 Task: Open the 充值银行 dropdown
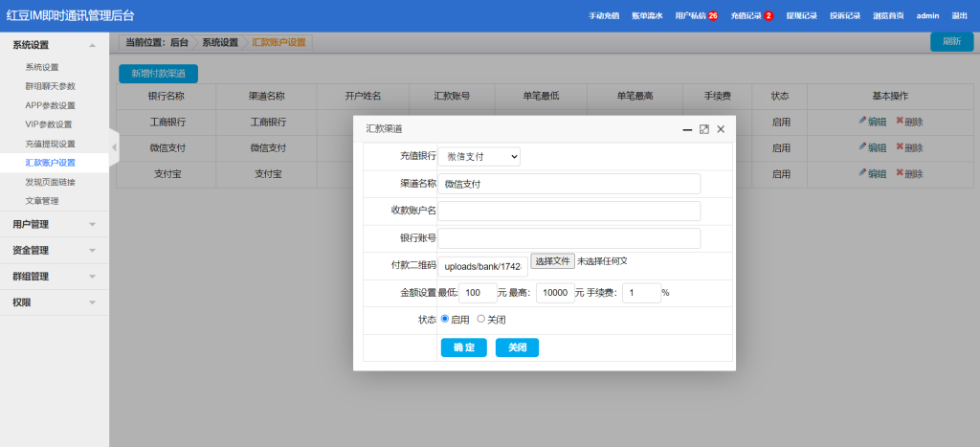tap(479, 156)
